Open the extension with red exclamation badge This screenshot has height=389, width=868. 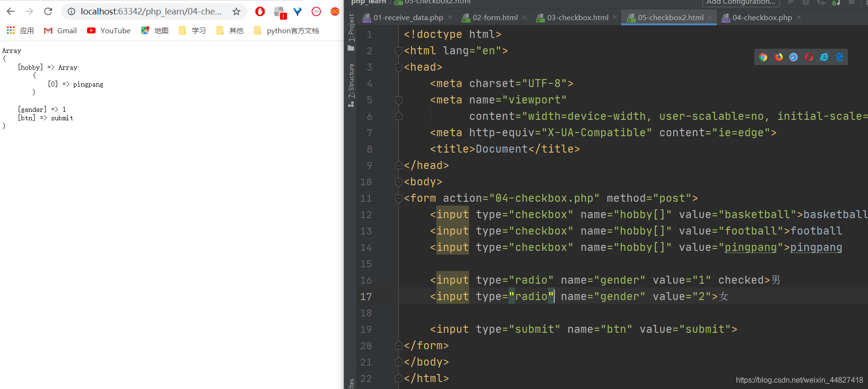280,13
